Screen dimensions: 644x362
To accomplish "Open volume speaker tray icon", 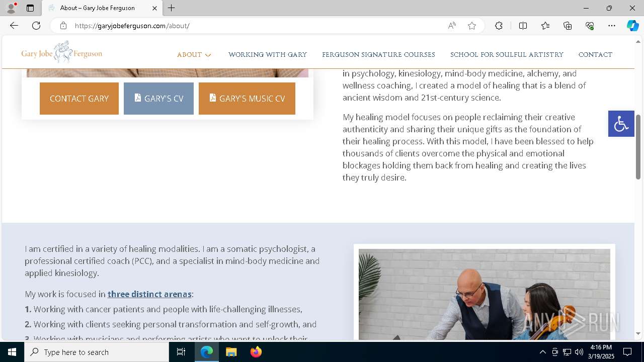I will [579, 352].
